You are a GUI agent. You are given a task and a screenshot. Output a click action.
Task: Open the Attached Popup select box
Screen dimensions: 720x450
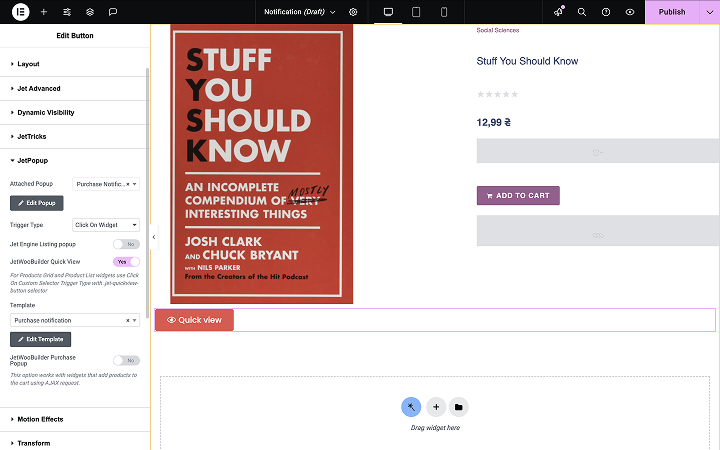tap(106, 184)
